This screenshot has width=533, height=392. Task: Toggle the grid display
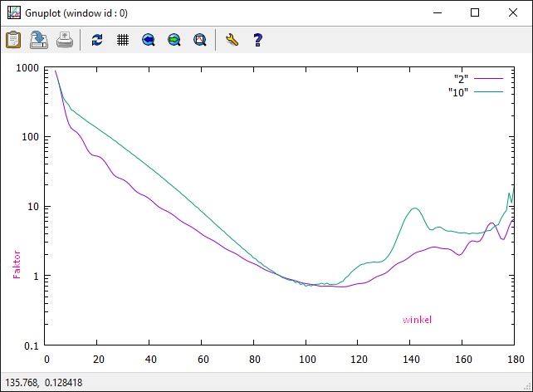click(x=122, y=39)
